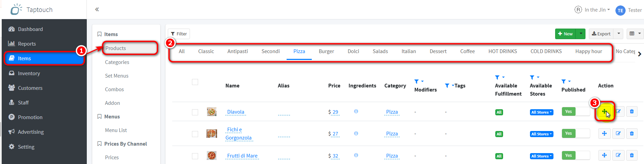Screen dimensions: 644x164
Task: Open All Stores dropdown for Diavola
Action: 541,112
